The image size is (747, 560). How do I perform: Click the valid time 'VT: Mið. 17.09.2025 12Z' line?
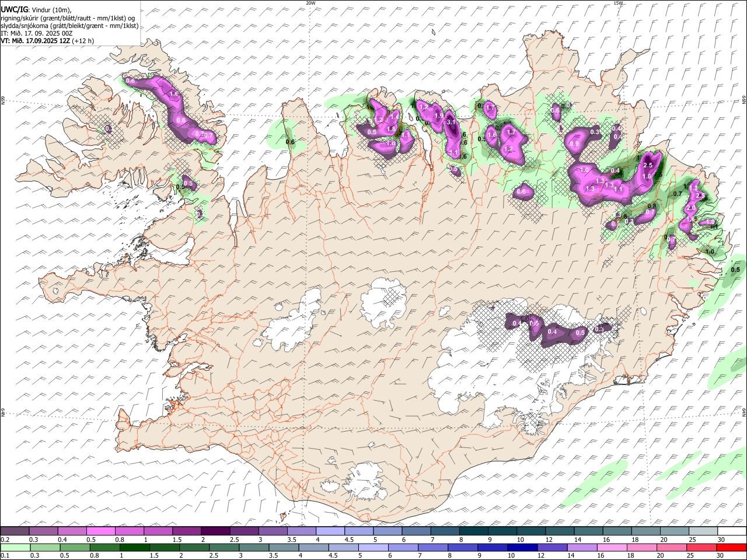pos(47,41)
